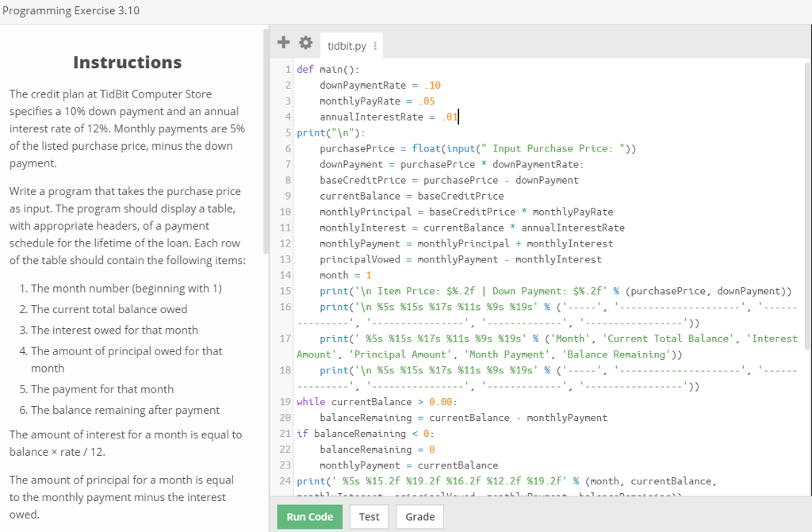This screenshot has width=812, height=532.
Task: Click 'The balance remaining after payment' item
Action: pos(125,410)
